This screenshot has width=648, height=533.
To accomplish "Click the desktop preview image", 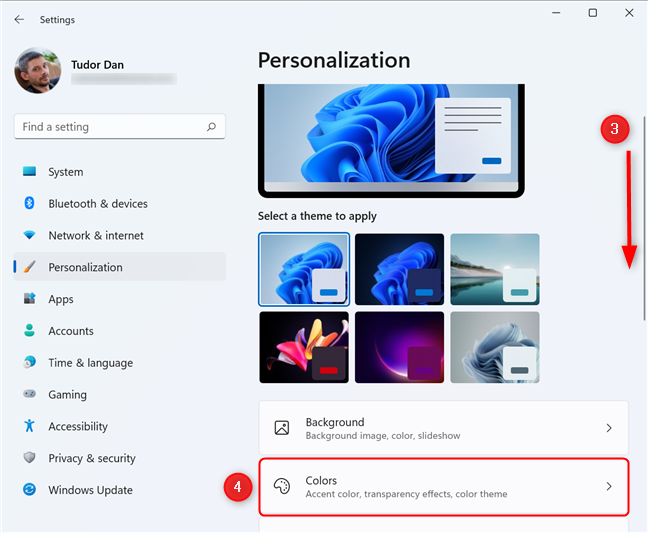I will [x=391, y=140].
